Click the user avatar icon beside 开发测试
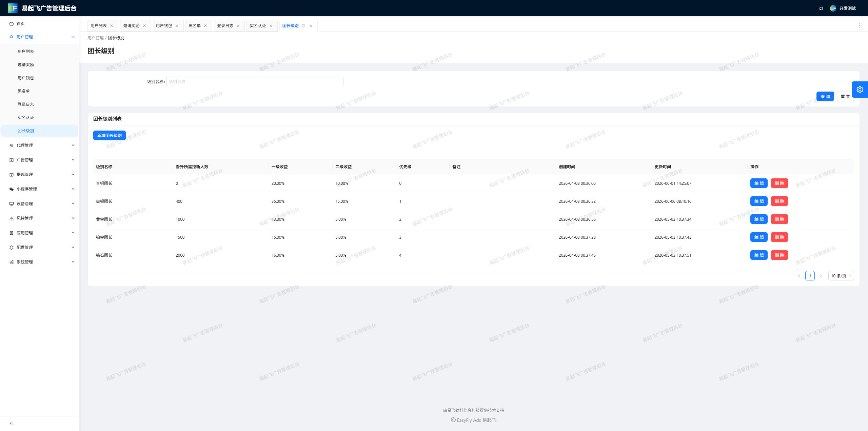 833,8
